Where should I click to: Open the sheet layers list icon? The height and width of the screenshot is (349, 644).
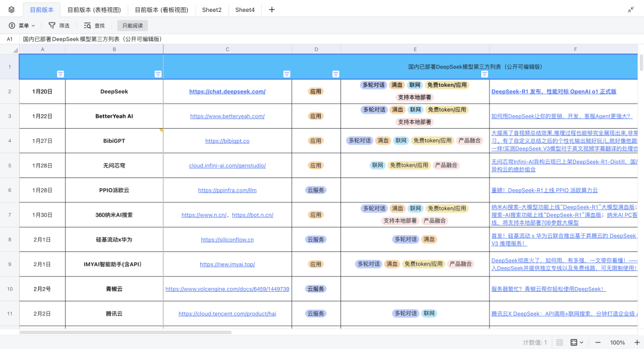pyautogui.click(x=11, y=10)
